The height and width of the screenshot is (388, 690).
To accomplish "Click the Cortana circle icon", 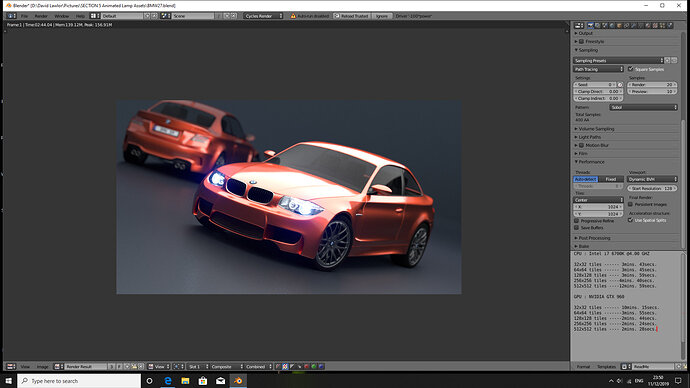I will coord(150,381).
